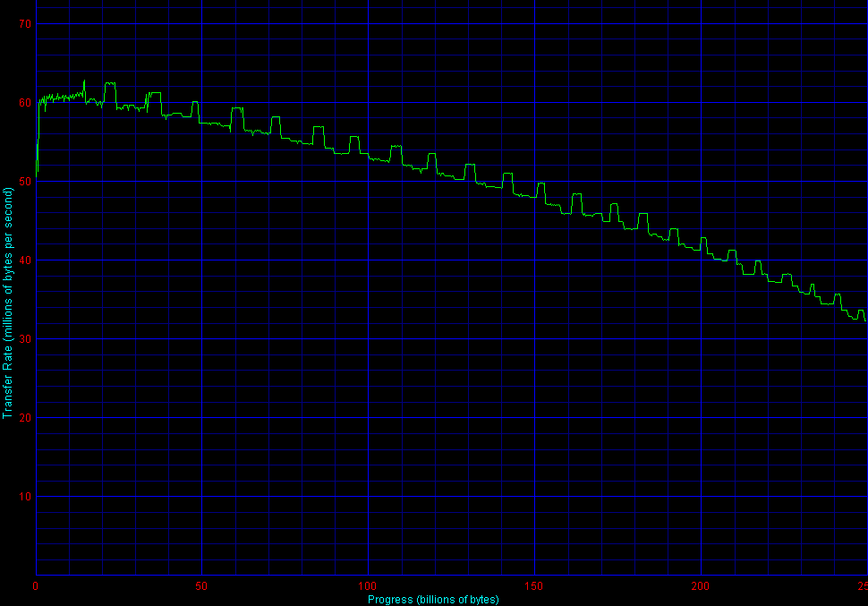Click the X-axis label 50
Viewport: 868px width, 606px height.
click(x=201, y=586)
